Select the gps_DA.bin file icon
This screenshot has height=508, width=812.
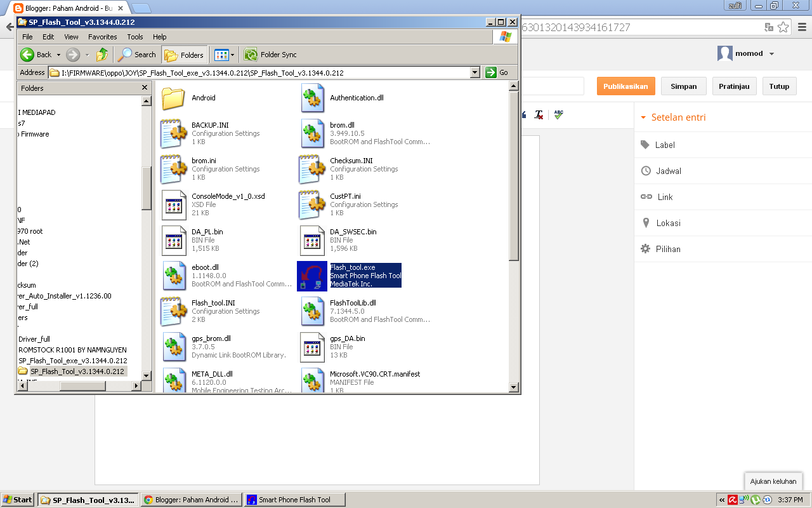311,347
